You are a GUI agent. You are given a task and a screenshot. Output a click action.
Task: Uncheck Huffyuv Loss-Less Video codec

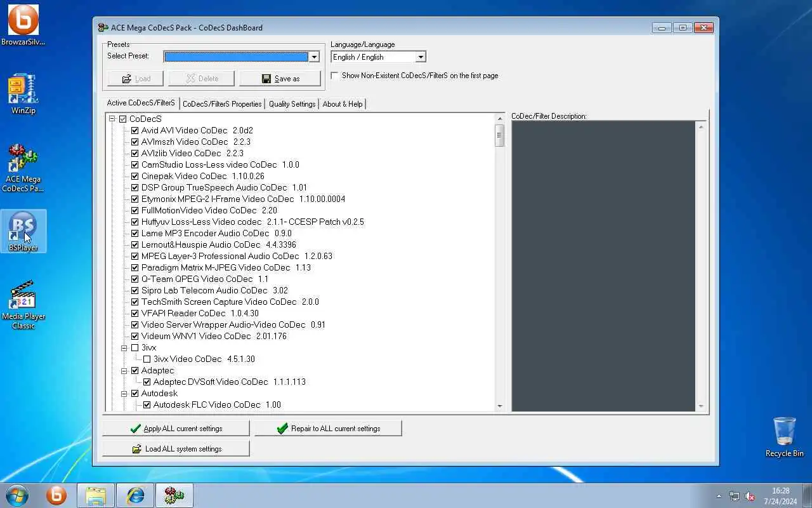click(135, 222)
